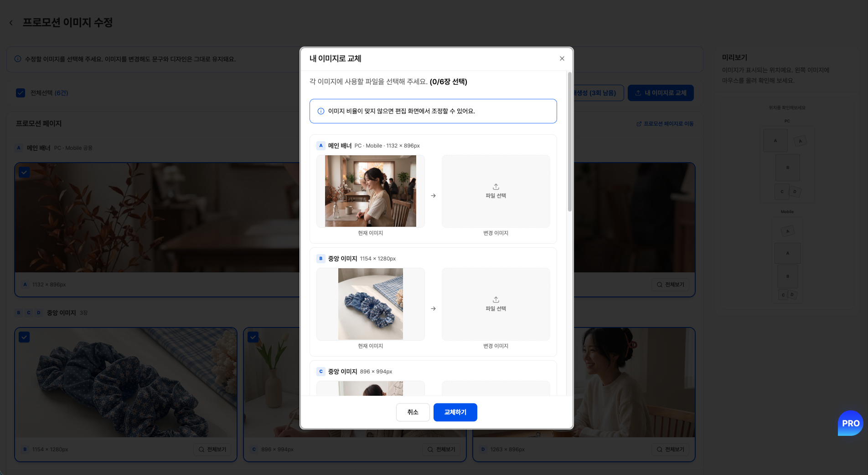
Task: Open the PRO floating badge
Action: pyautogui.click(x=850, y=423)
